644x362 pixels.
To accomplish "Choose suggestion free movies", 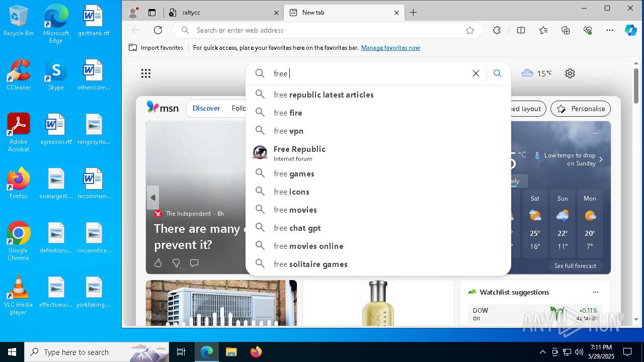I will pyautogui.click(x=378, y=210).
